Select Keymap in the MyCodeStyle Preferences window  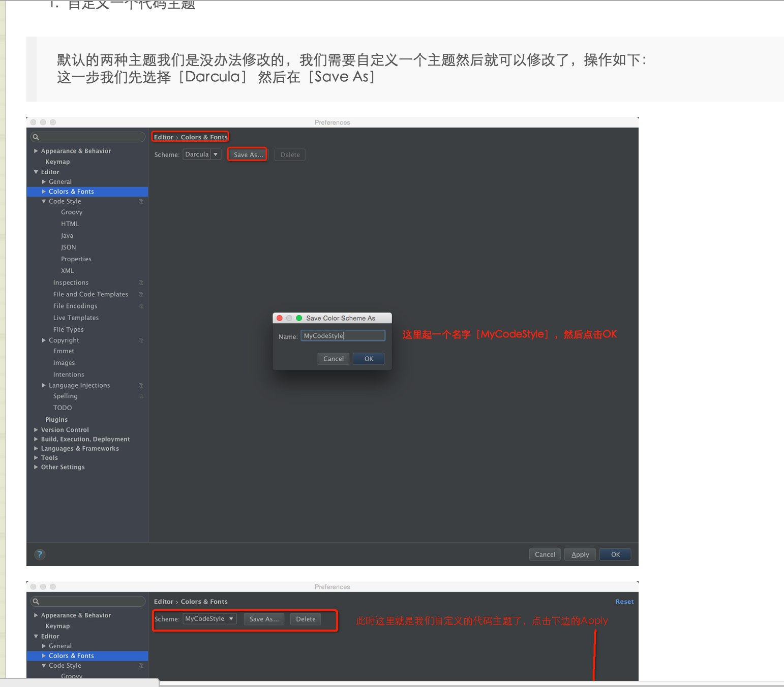(x=57, y=626)
